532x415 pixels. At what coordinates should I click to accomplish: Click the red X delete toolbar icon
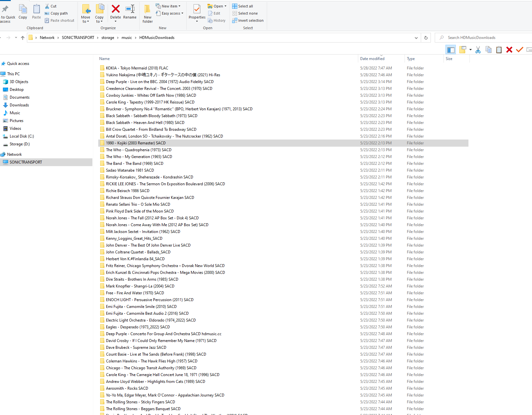coord(509,50)
